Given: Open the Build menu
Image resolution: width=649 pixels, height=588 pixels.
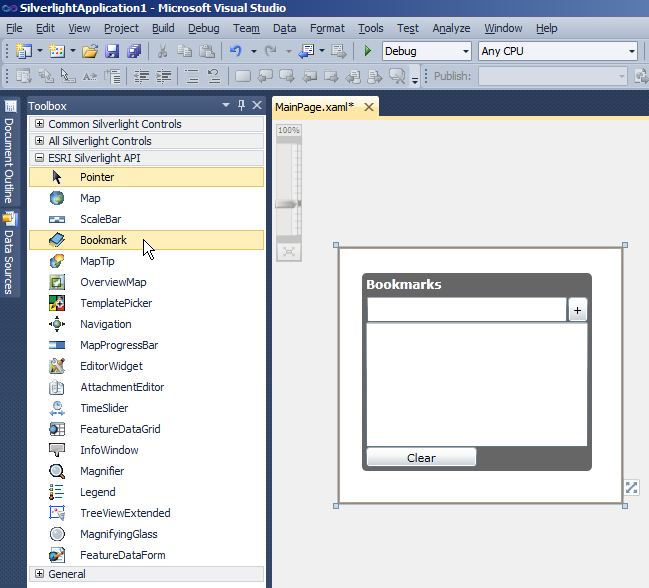Looking at the screenshot, I should point(163,28).
